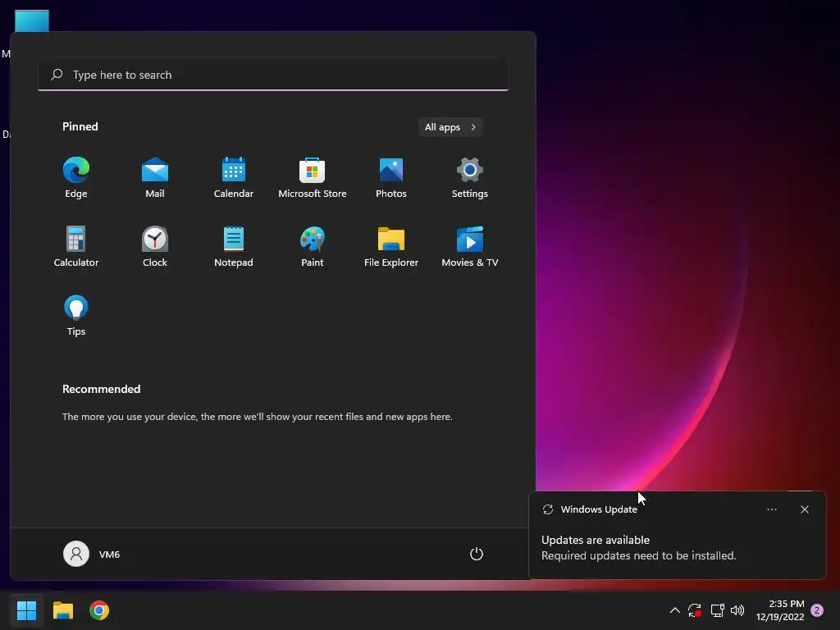Click the power button in Start menu
The height and width of the screenshot is (630, 840).
477,554
